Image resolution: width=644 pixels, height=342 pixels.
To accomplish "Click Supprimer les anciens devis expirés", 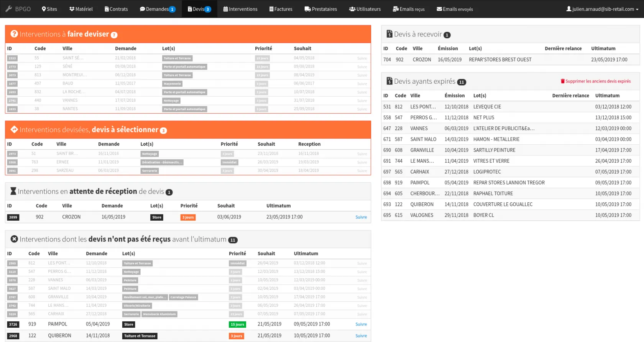I will [x=596, y=81].
